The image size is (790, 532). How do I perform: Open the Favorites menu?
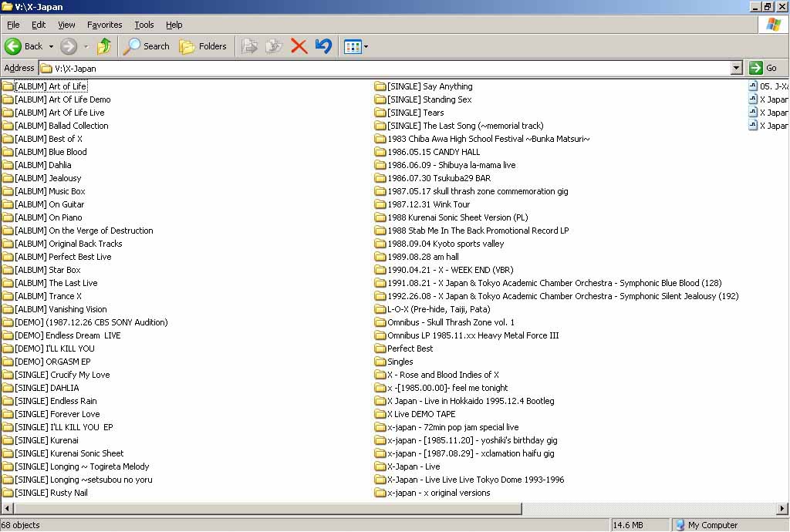click(105, 25)
